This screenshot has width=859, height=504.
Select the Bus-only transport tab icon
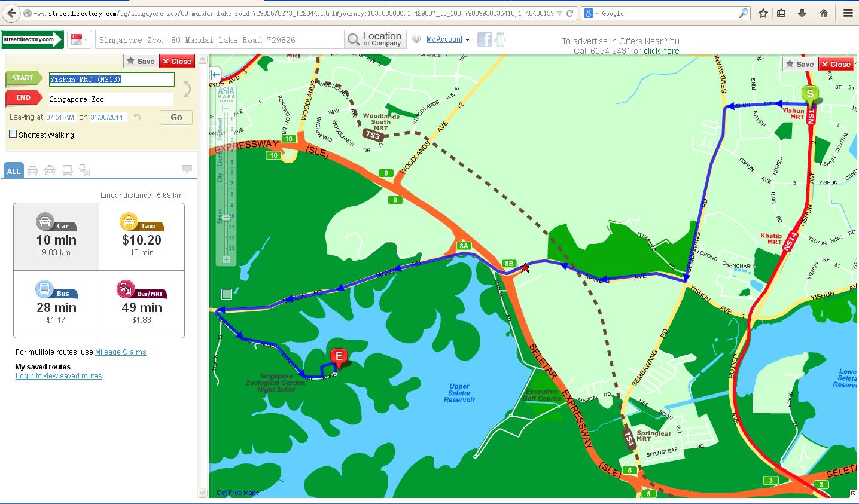tap(67, 171)
